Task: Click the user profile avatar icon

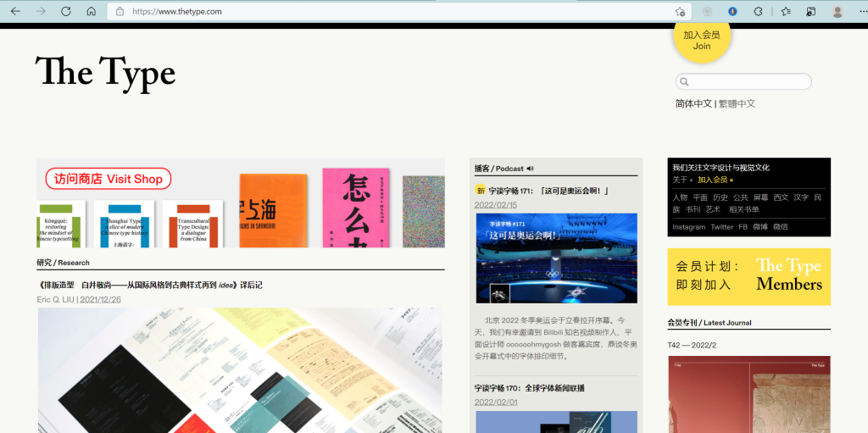Action: tap(837, 11)
